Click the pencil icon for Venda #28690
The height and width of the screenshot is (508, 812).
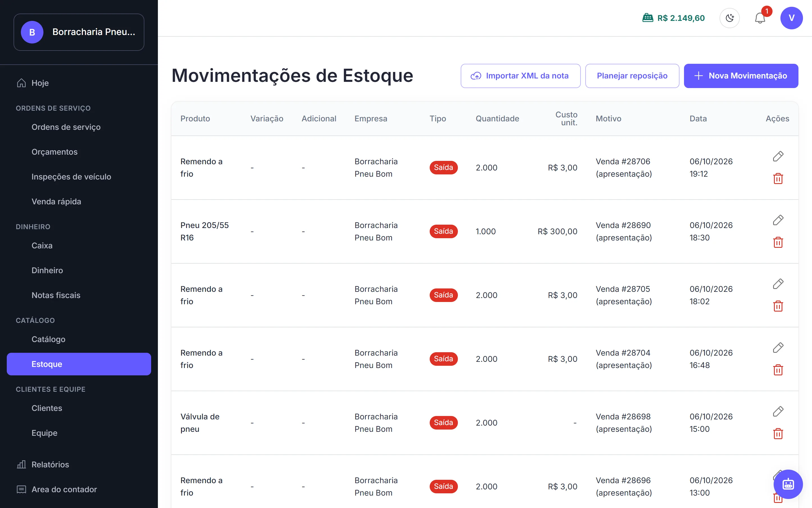click(778, 220)
